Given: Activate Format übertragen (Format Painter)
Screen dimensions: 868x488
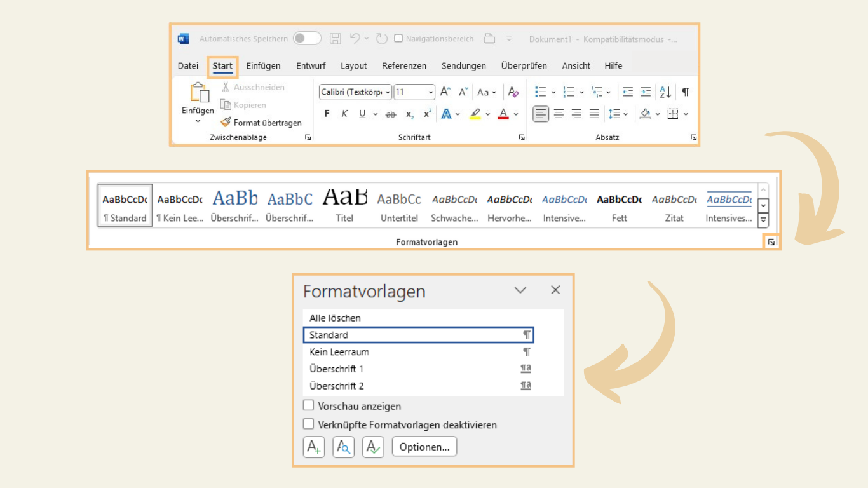Looking at the screenshot, I should tap(261, 122).
